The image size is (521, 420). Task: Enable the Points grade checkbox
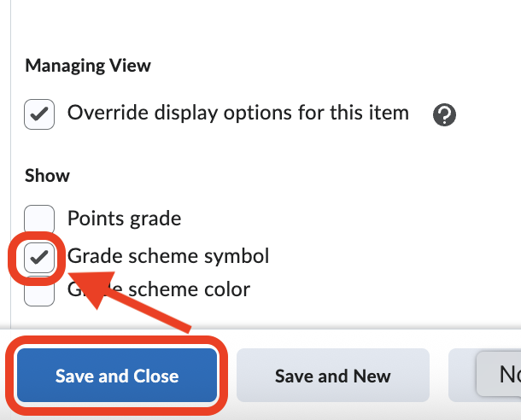[x=39, y=219]
